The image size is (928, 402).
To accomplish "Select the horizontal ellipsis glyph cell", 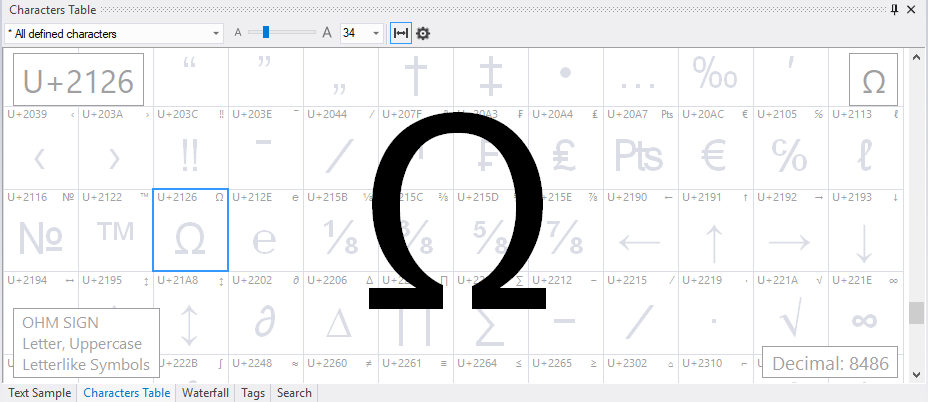I will pos(641,77).
